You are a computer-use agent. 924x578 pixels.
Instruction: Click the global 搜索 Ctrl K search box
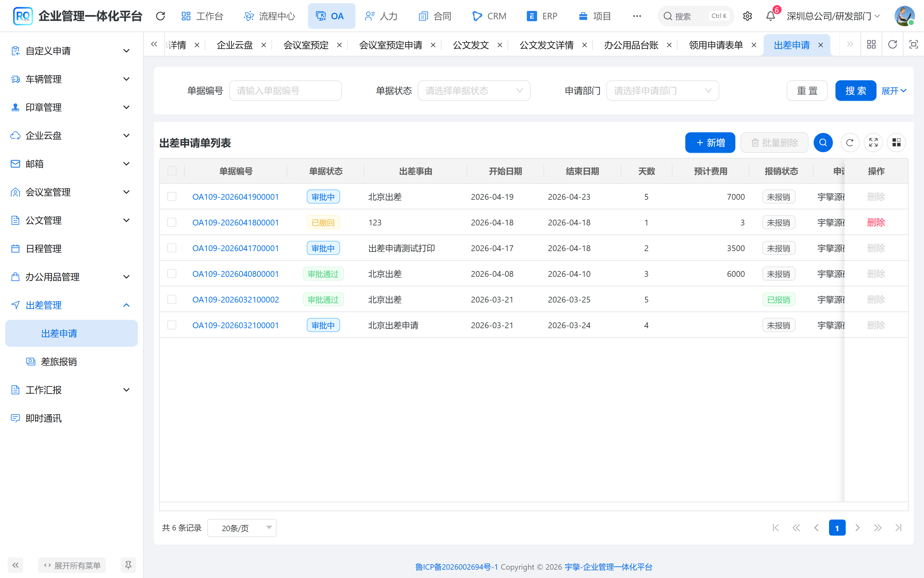click(x=696, y=16)
